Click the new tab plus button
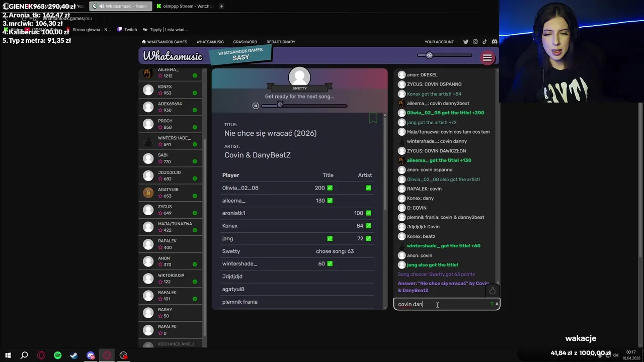 coord(221,6)
